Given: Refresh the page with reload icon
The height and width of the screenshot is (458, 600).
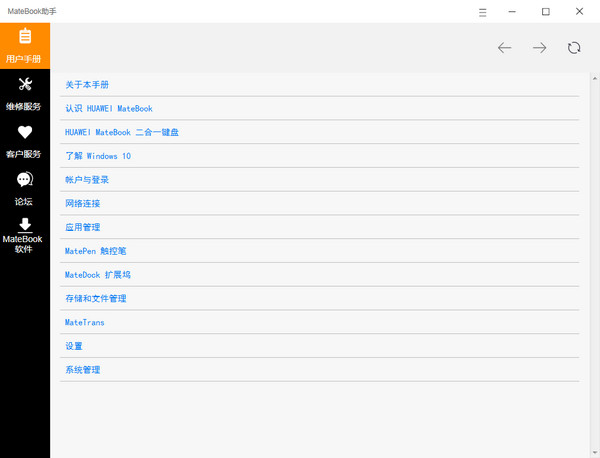Looking at the screenshot, I should pyautogui.click(x=574, y=48).
